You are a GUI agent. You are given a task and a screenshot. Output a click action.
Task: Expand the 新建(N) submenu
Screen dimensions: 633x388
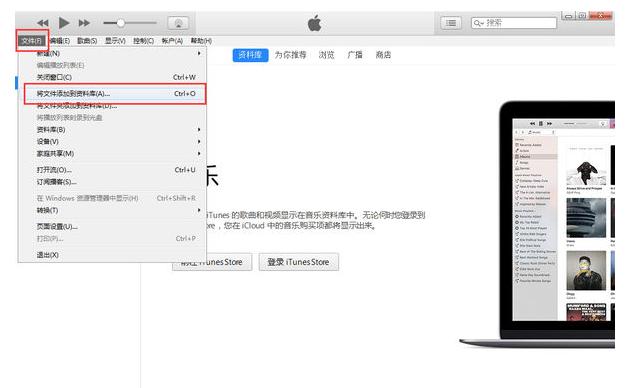112,53
